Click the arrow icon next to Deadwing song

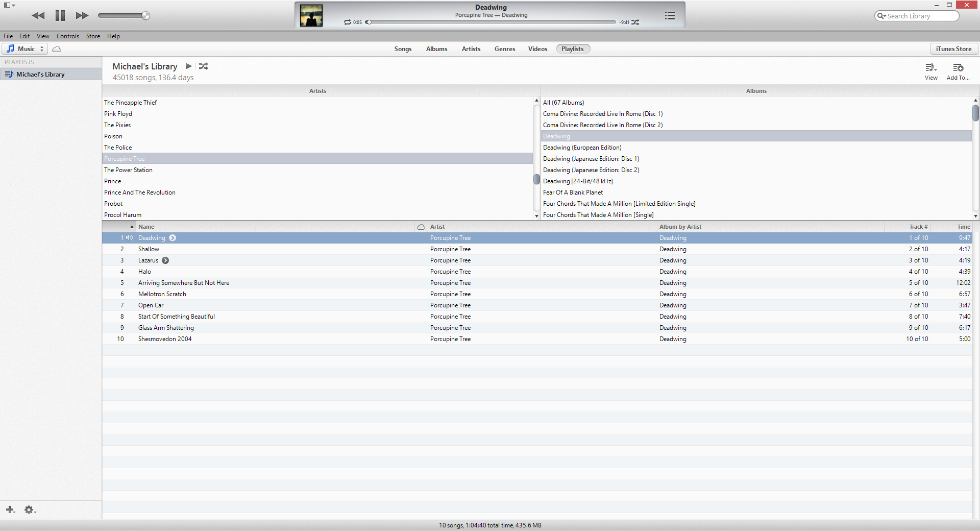[173, 238]
